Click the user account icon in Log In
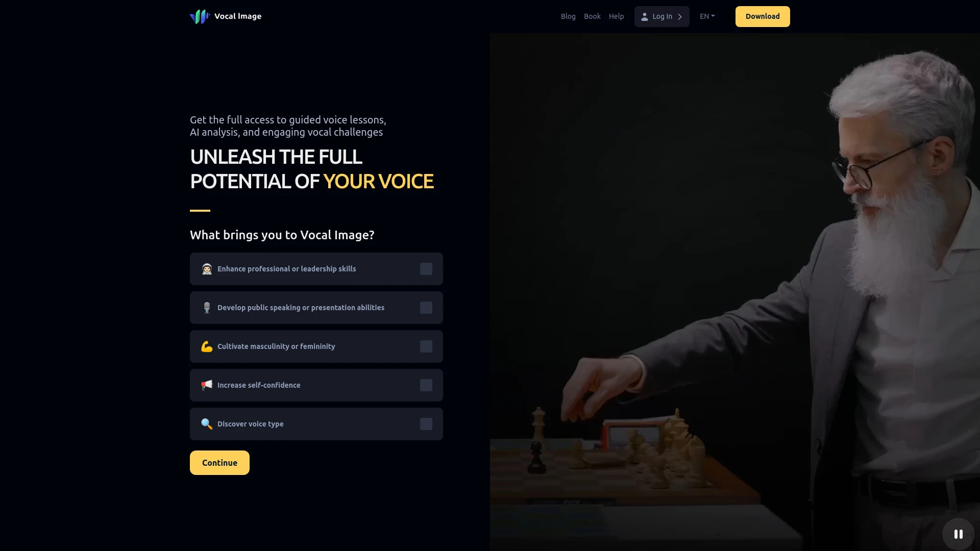 (x=644, y=16)
